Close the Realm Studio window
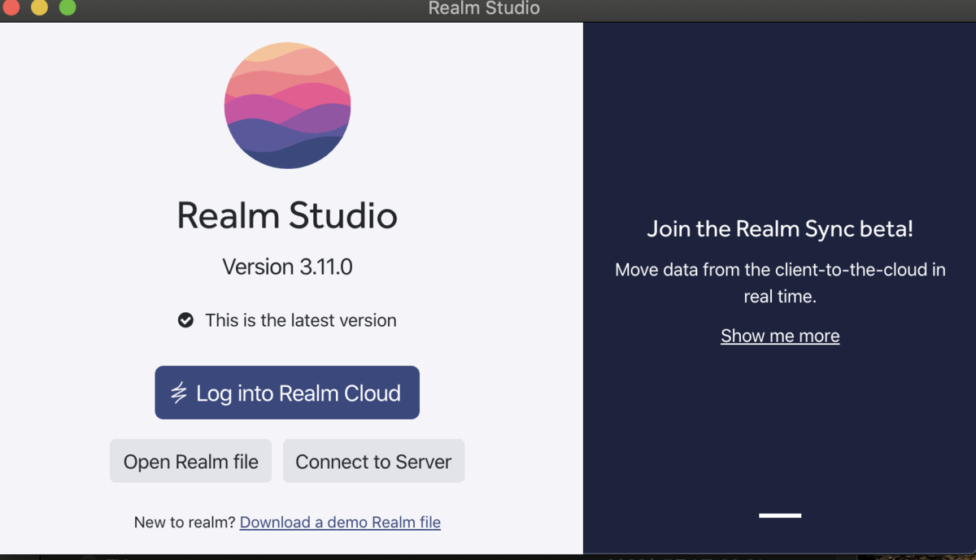 click(x=11, y=7)
